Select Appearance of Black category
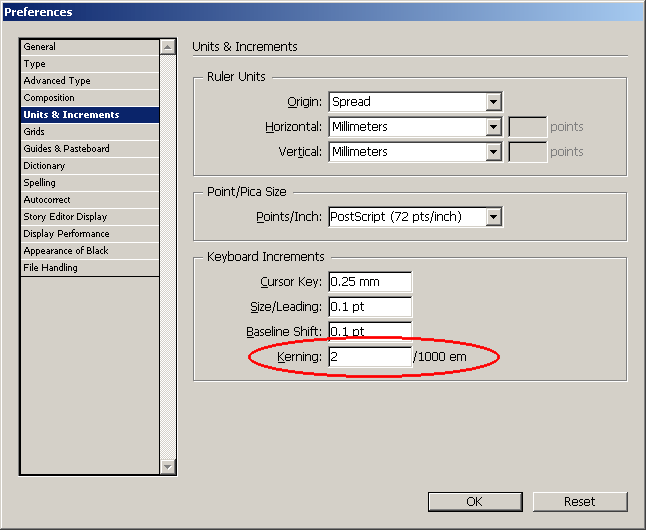The height and width of the screenshot is (530, 646). point(90,251)
